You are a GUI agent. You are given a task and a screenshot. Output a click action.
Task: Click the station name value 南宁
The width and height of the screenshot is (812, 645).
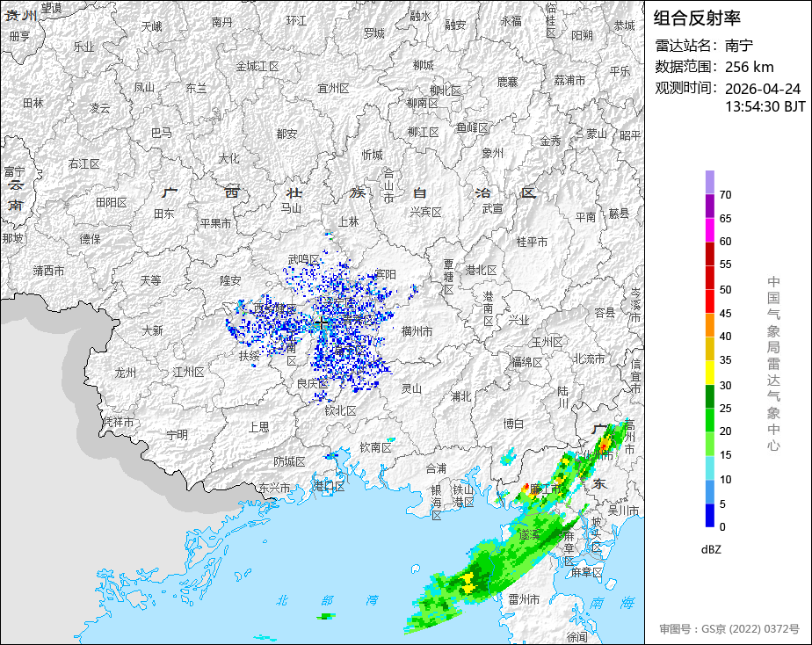coord(739,46)
